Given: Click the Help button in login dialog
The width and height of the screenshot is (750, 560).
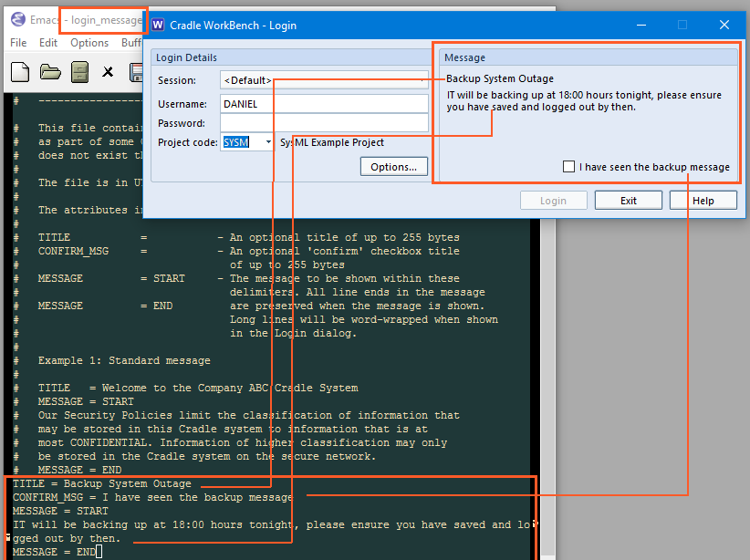Looking at the screenshot, I should (x=703, y=201).
